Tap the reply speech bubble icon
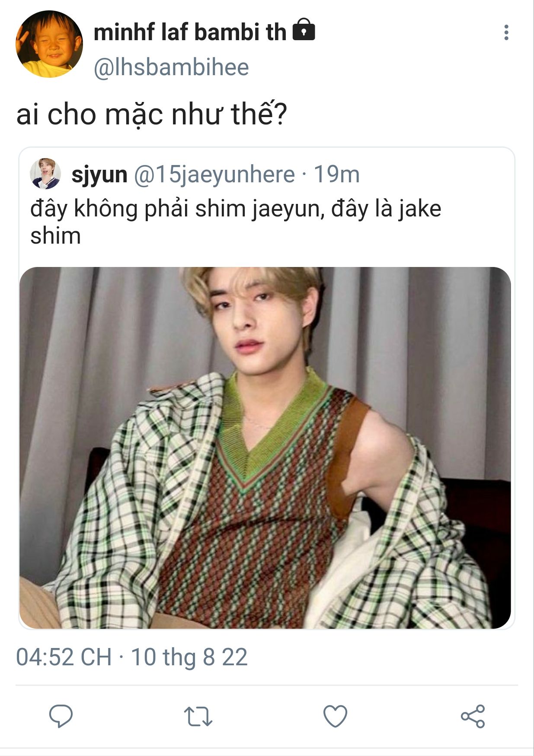The height and width of the screenshot is (756, 534). point(61,716)
